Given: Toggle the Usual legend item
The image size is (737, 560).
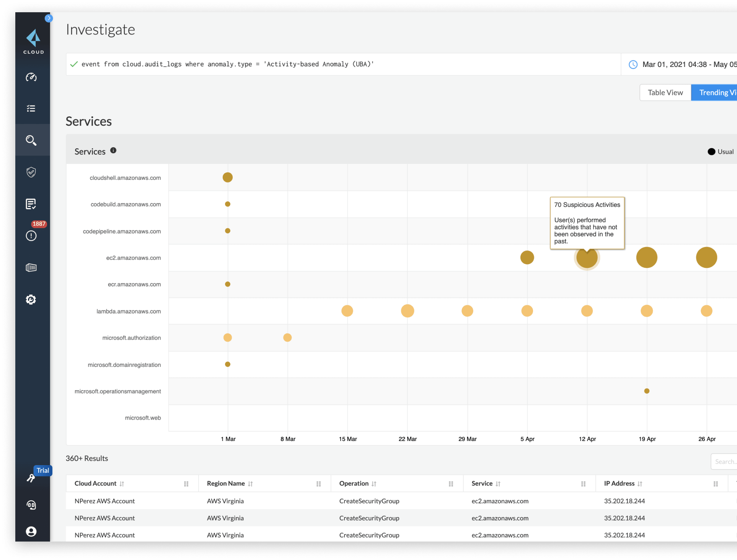Looking at the screenshot, I should [x=721, y=151].
